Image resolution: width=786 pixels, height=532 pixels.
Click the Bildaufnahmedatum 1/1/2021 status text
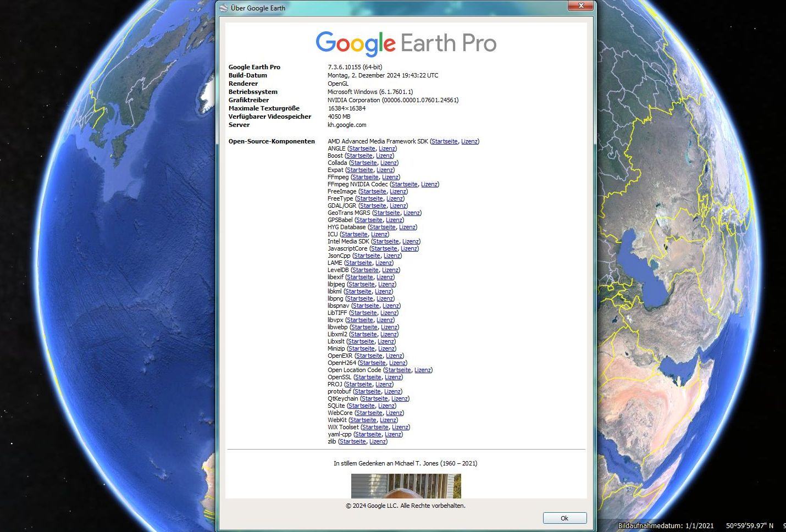click(x=666, y=526)
